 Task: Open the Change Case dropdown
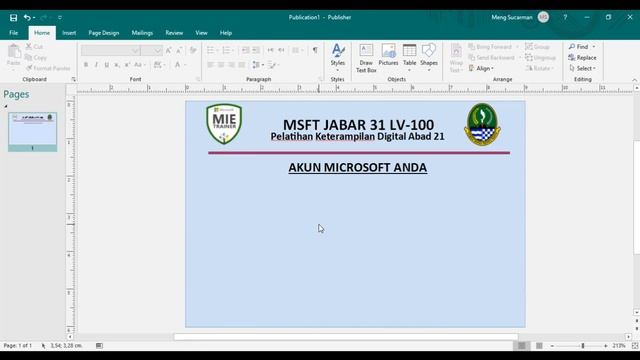pos(140,65)
